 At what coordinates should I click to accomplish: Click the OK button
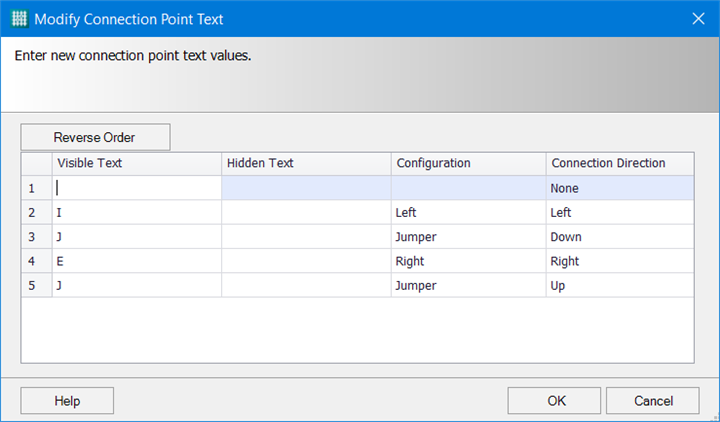[554, 400]
